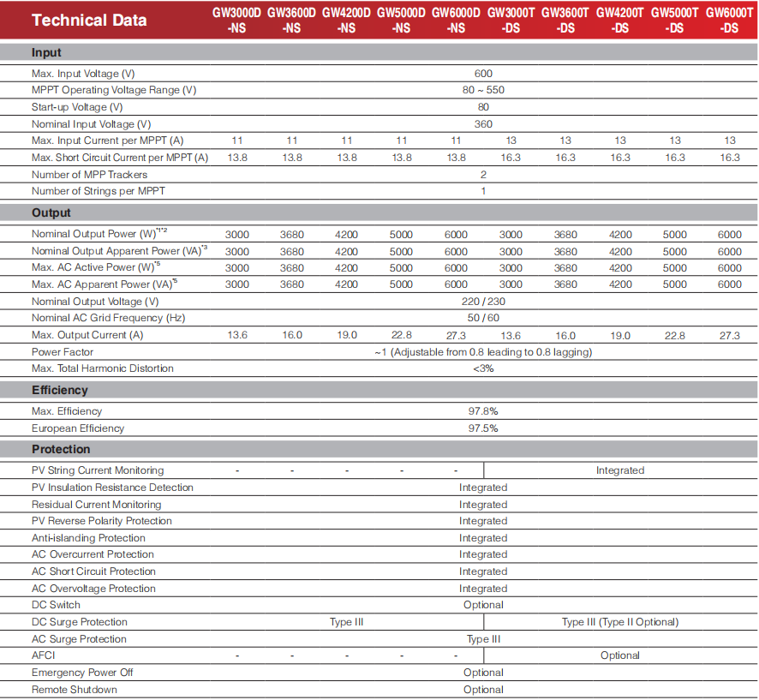Click the 'Optional' value in the AFCI row
Screen dimensions: 759x700
coord(620,655)
